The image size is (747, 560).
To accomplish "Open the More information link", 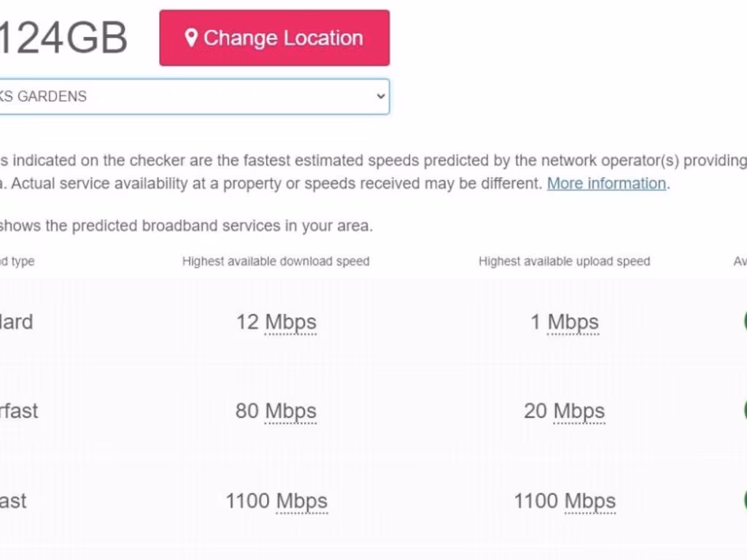I will point(606,183).
